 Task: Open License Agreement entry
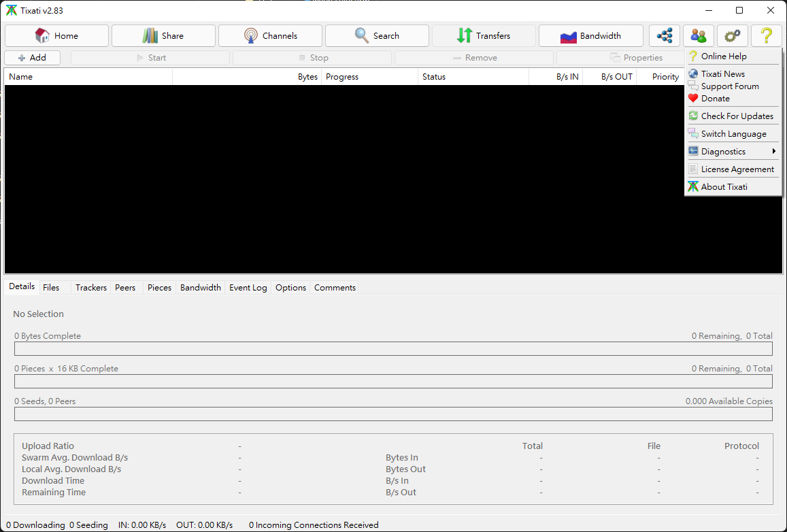coord(733,169)
